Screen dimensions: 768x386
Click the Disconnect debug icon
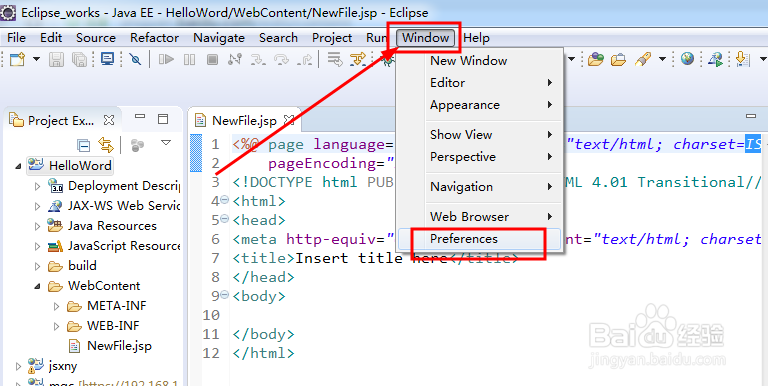pos(235,59)
